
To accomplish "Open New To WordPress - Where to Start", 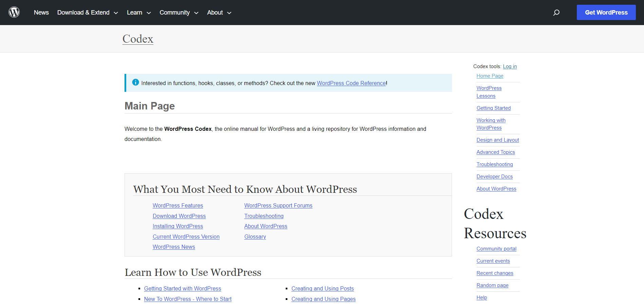I will pyautogui.click(x=188, y=299).
